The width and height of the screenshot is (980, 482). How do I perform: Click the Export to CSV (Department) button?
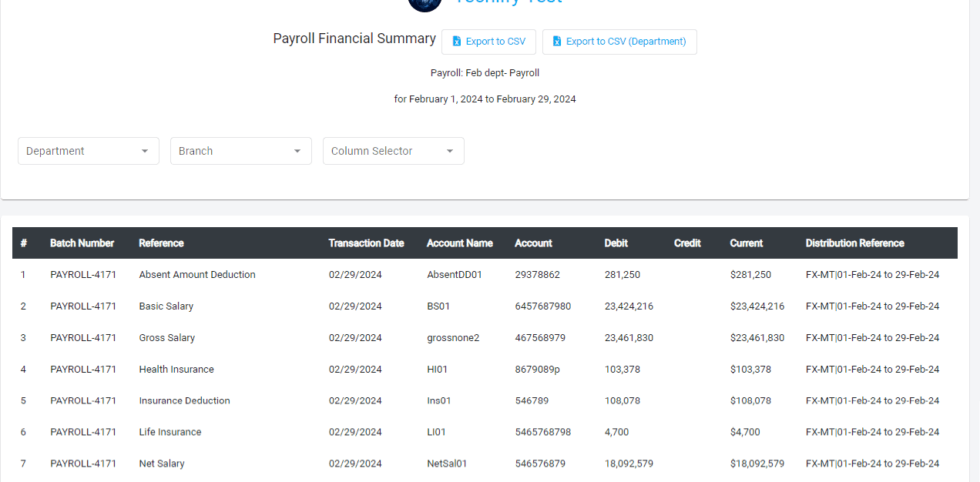619,41
